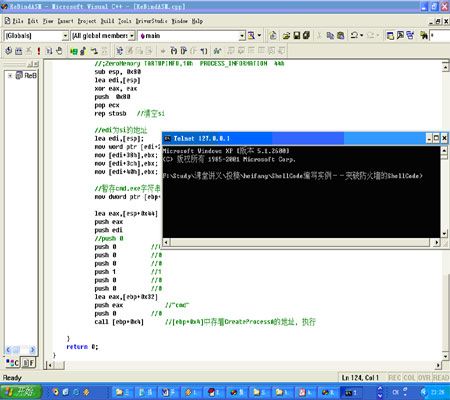The width and height of the screenshot is (450, 400).
Task: Click the editor's vertical scrollbar up arrow
Action: tap(446, 67)
